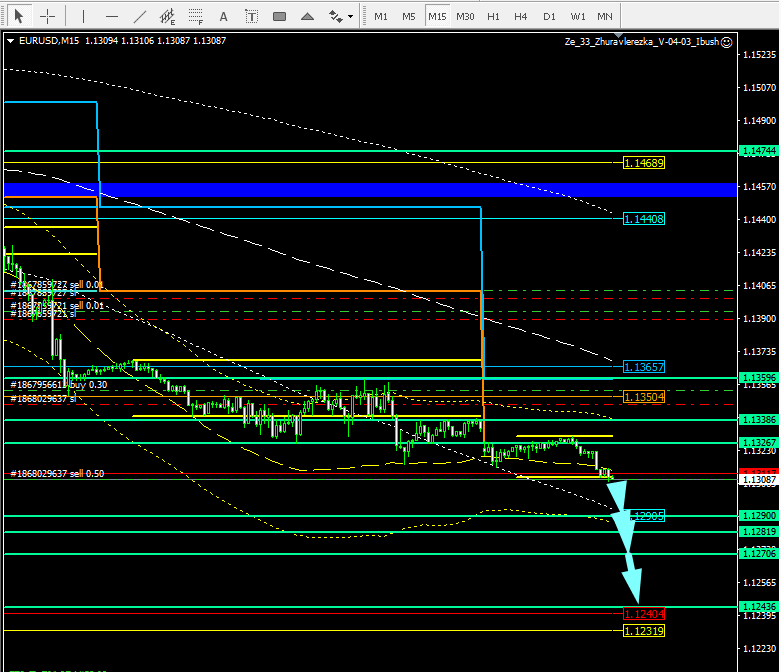Select the M15 timeframe button
Image resolution: width=781 pixels, height=672 pixels.
[x=437, y=16]
